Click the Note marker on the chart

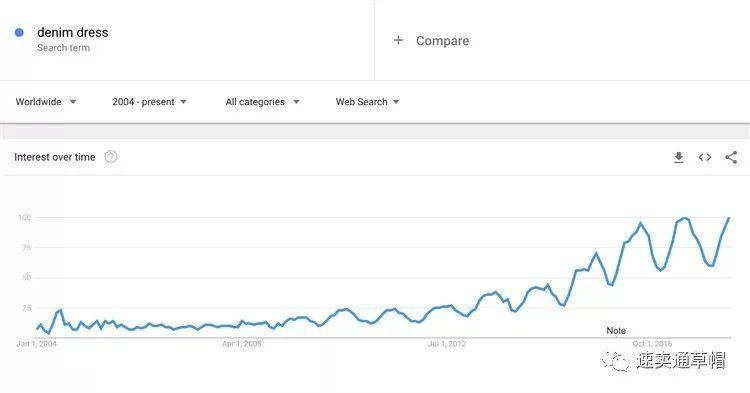pyautogui.click(x=616, y=330)
